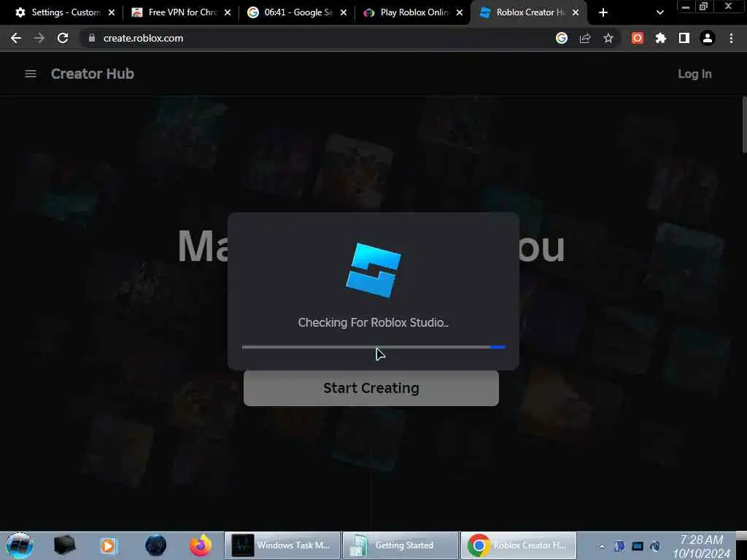Image resolution: width=747 pixels, height=560 pixels.
Task: Open the Windows Start menu
Action: [19, 545]
